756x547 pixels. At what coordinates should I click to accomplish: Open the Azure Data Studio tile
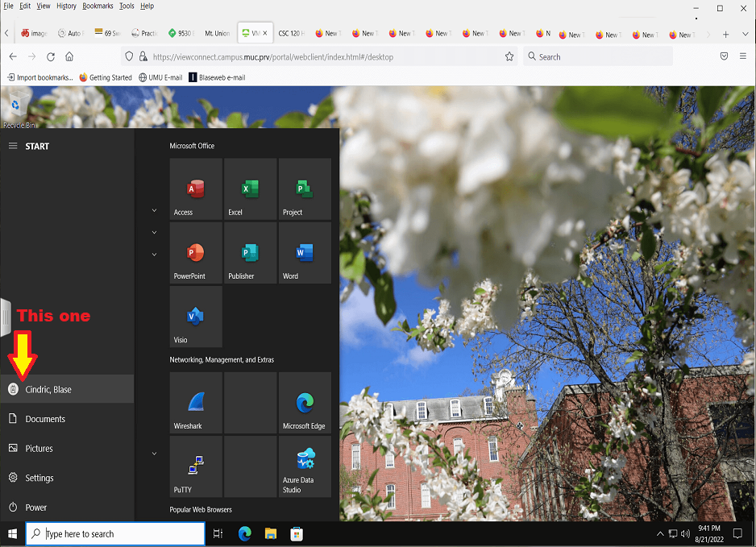305,466
